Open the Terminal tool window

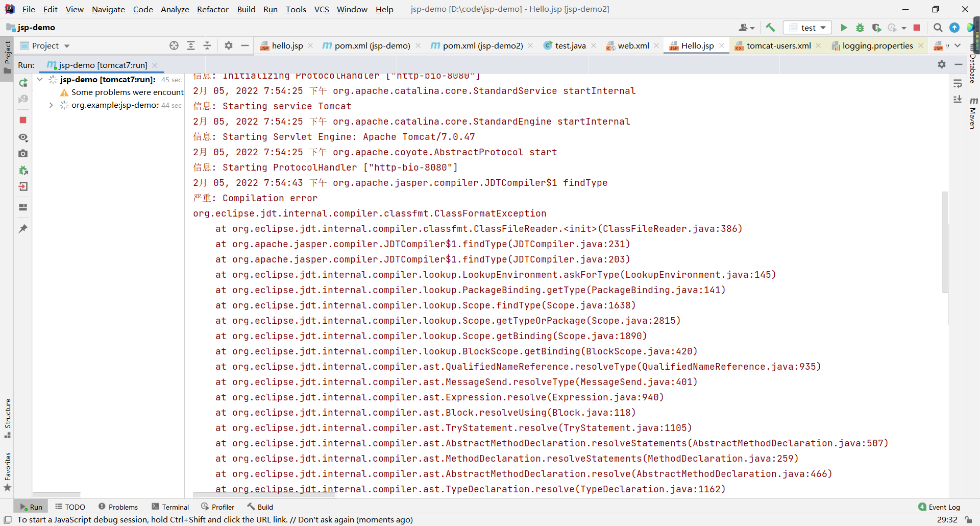(170, 507)
